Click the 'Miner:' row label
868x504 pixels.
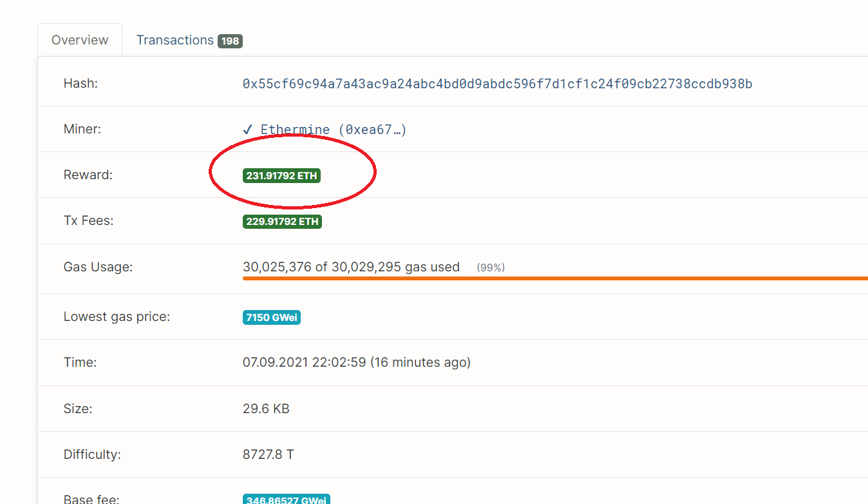point(82,129)
